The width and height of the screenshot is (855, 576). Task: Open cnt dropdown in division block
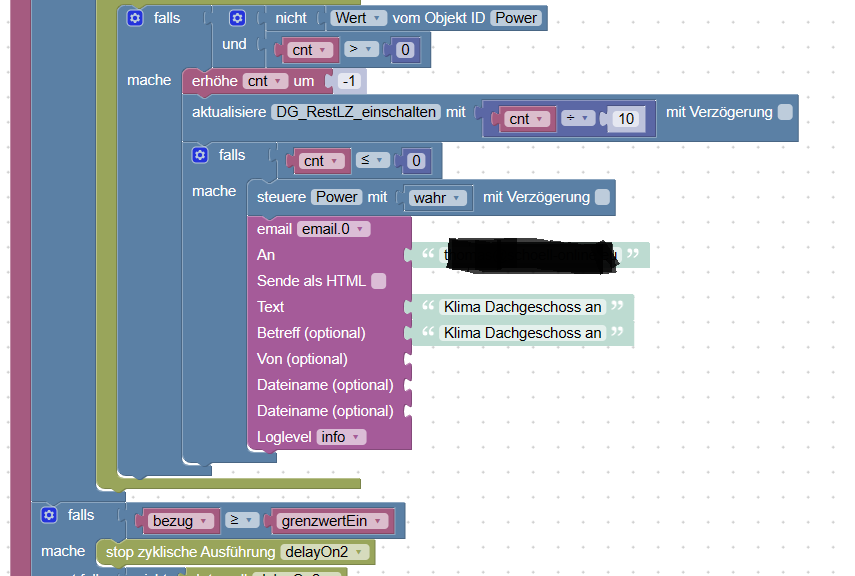[526, 119]
